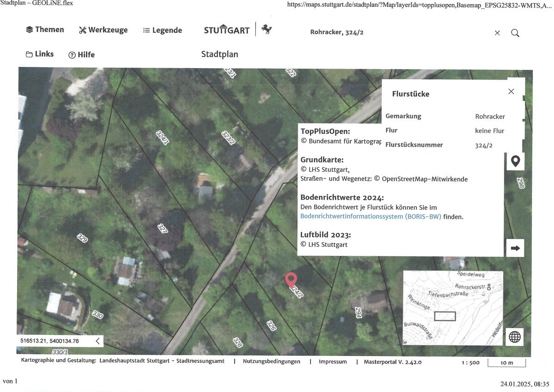This screenshot has width=554, height=392.
Task: Collapse the coordinates display chevron
Action: (98, 341)
